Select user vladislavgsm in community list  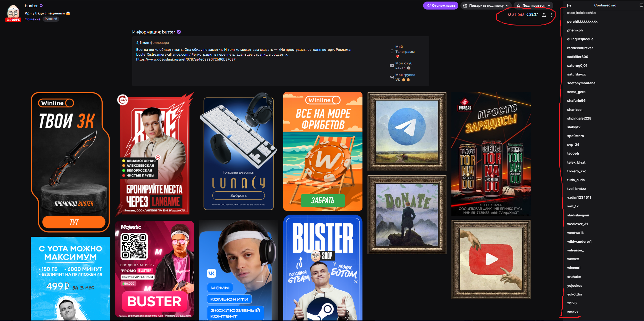(x=578, y=215)
